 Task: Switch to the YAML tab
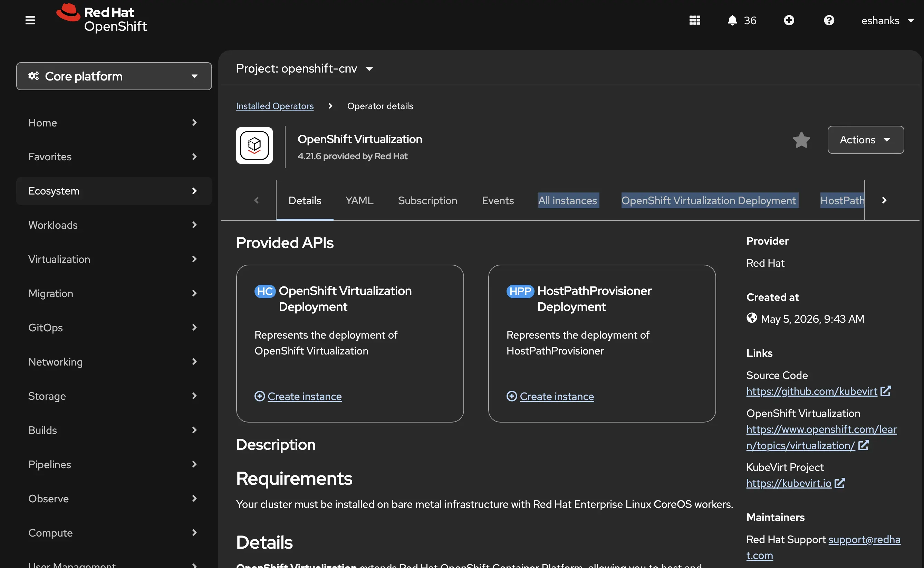pyautogui.click(x=359, y=200)
